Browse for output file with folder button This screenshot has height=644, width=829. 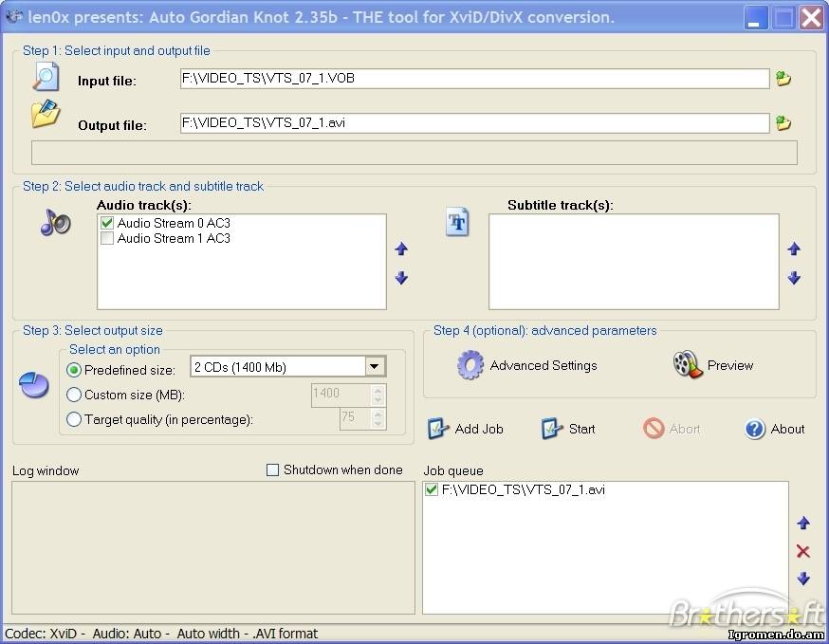tap(783, 123)
